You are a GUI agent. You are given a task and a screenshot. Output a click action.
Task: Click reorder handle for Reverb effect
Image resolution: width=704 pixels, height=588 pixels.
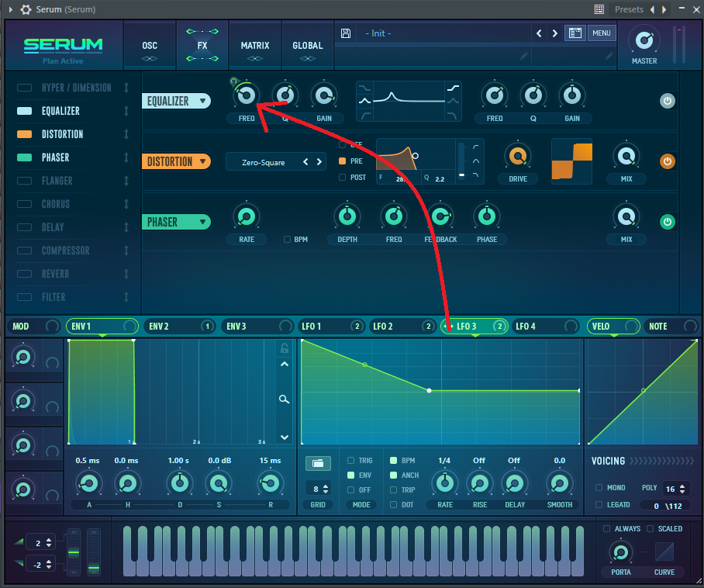point(126,274)
